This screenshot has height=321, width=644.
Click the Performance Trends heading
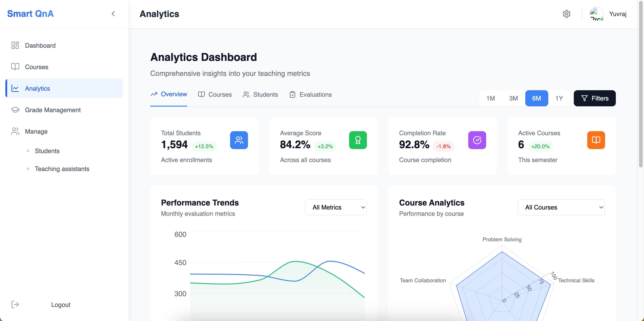(200, 202)
